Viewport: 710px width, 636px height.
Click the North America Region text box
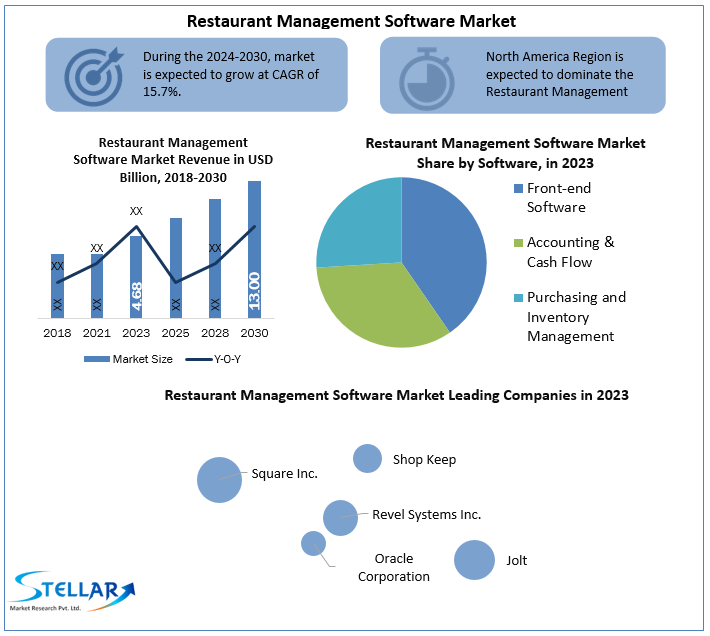(x=523, y=75)
